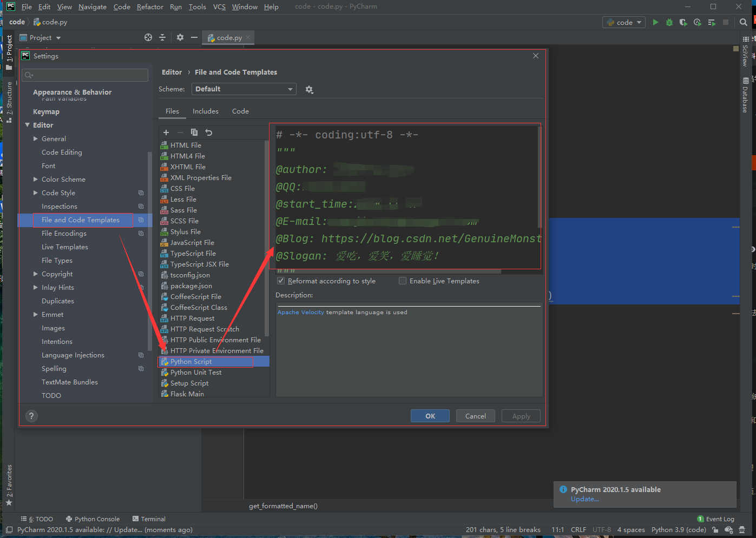Open the Project view dropdown arrow
Viewport: 756px width, 538px height.
(58, 38)
